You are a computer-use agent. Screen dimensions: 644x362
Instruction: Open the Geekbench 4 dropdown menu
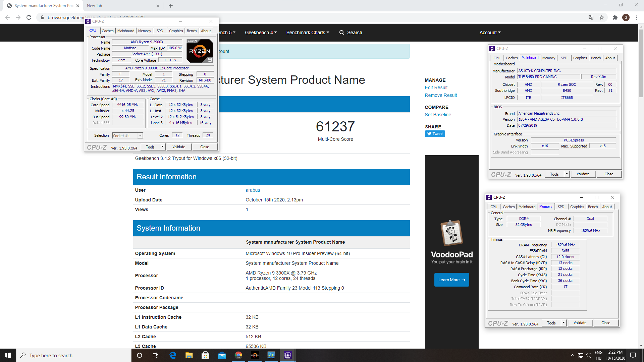(x=261, y=33)
